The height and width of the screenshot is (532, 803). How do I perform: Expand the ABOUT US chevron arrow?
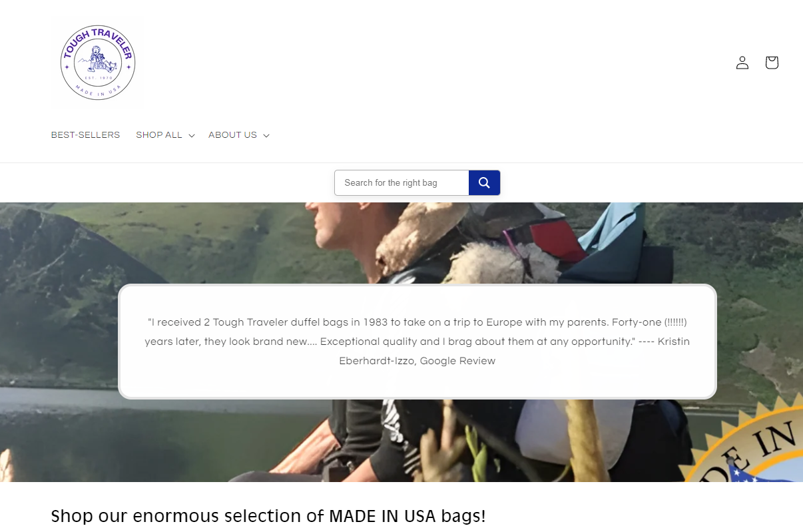click(266, 136)
